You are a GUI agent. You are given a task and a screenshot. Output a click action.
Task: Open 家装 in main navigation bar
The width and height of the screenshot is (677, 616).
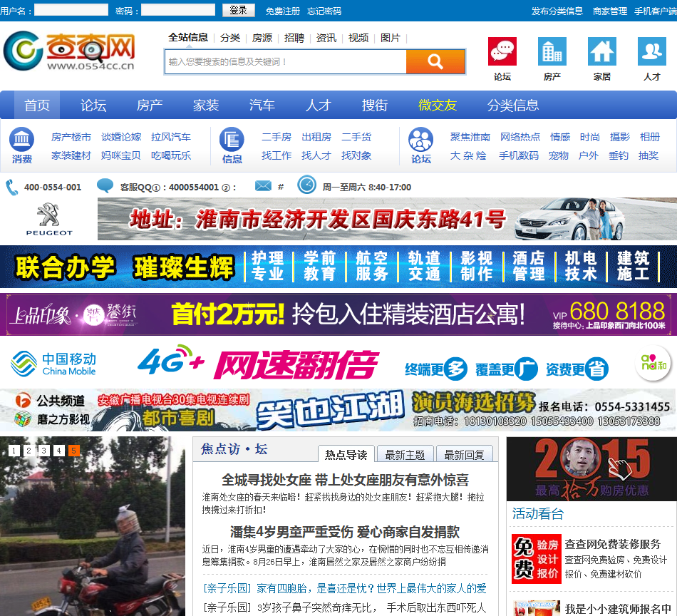[x=206, y=105]
